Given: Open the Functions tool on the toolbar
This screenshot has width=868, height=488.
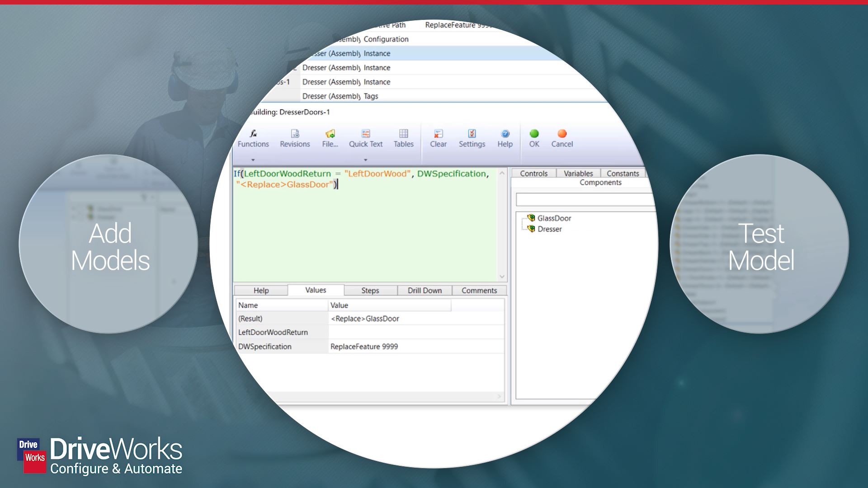Looking at the screenshot, I should pyautogui.click(x=253, y=138).
